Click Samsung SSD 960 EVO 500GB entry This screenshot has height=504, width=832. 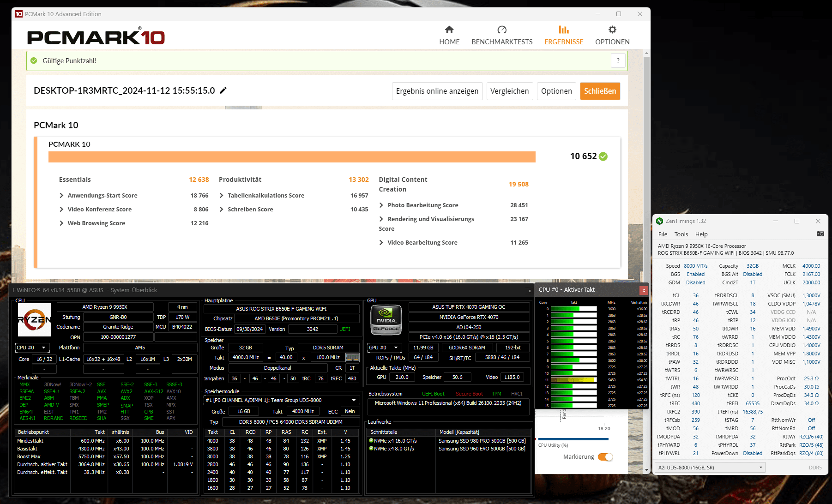[482, 449]
